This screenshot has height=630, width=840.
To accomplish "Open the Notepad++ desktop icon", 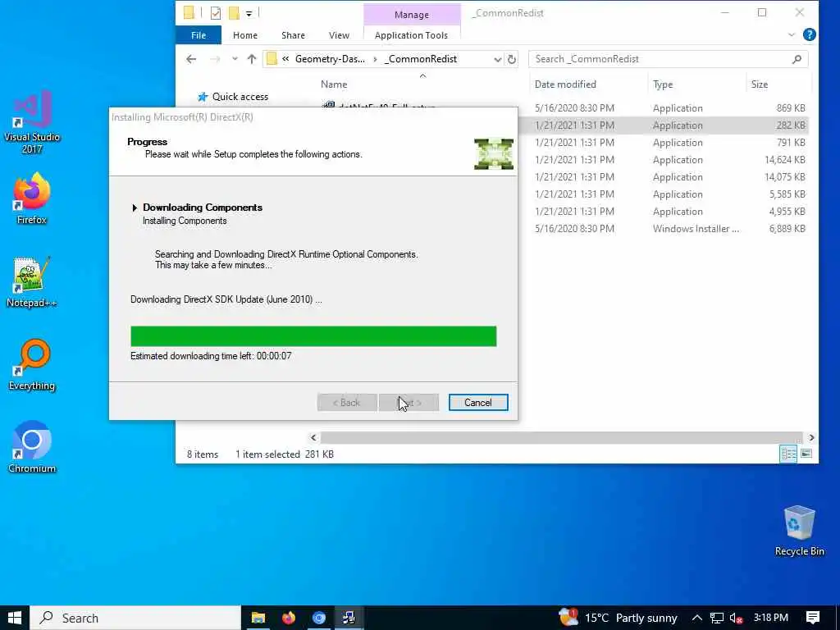I will 32,282.
